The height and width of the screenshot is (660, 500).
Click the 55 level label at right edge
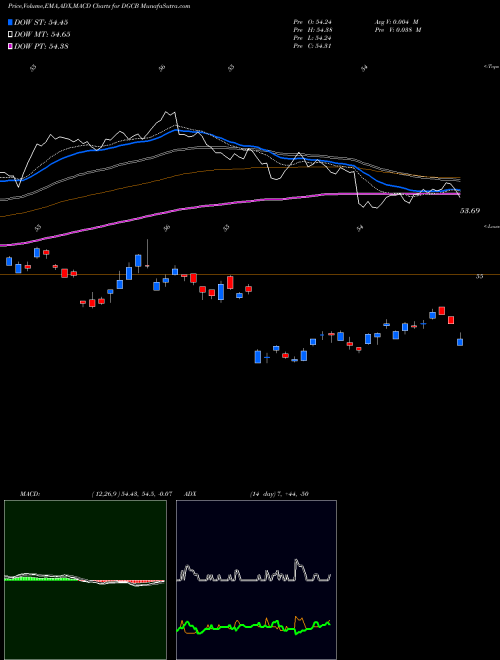pyautogui.click(x=479, y=277)
